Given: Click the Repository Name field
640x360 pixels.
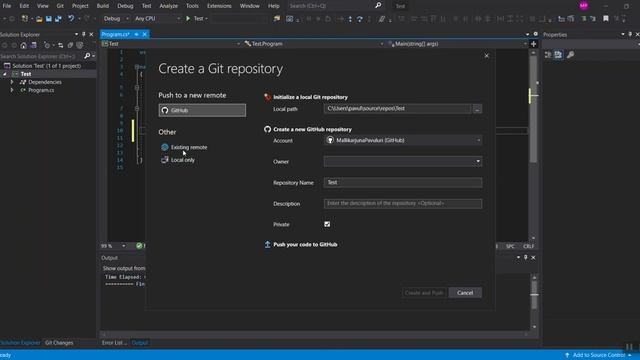Looking at the screenshot, I should (403, 182).
